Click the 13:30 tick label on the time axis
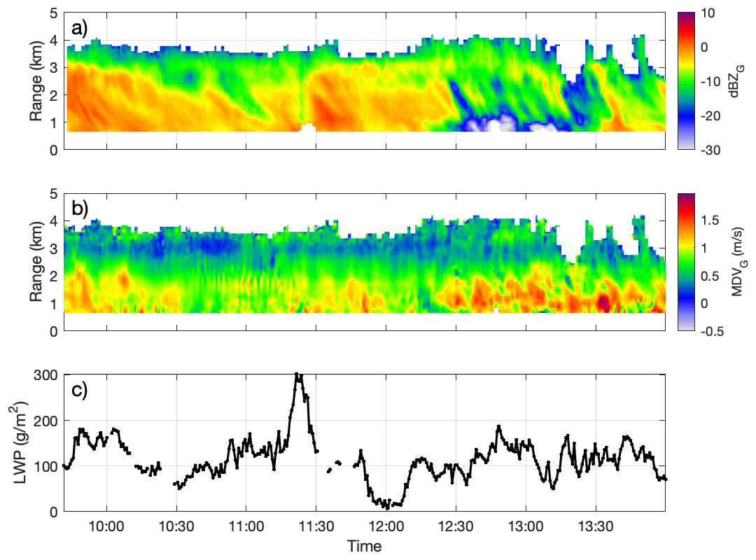This screenshot has width=756, height=560. tap(596, 526)
